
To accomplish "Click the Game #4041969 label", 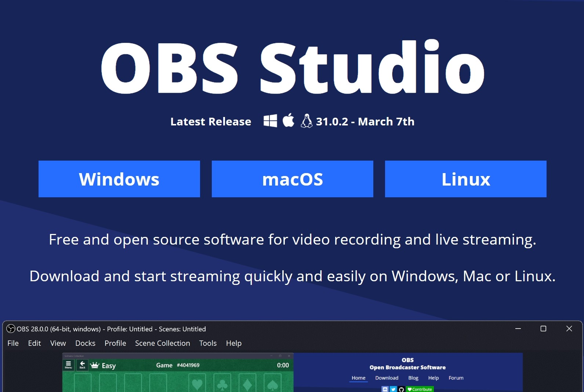I will click(178, 365).
